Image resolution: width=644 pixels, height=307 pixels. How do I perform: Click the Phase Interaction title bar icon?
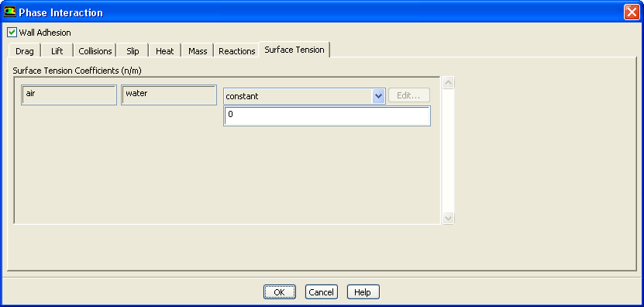(x=10, y=12)
